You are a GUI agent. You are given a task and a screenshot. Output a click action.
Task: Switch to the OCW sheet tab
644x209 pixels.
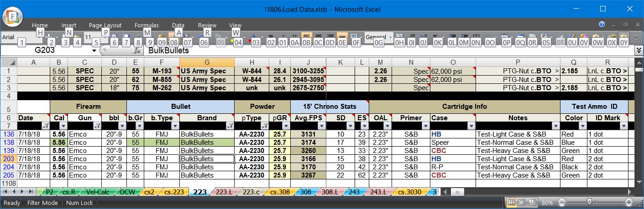[128, 192]
